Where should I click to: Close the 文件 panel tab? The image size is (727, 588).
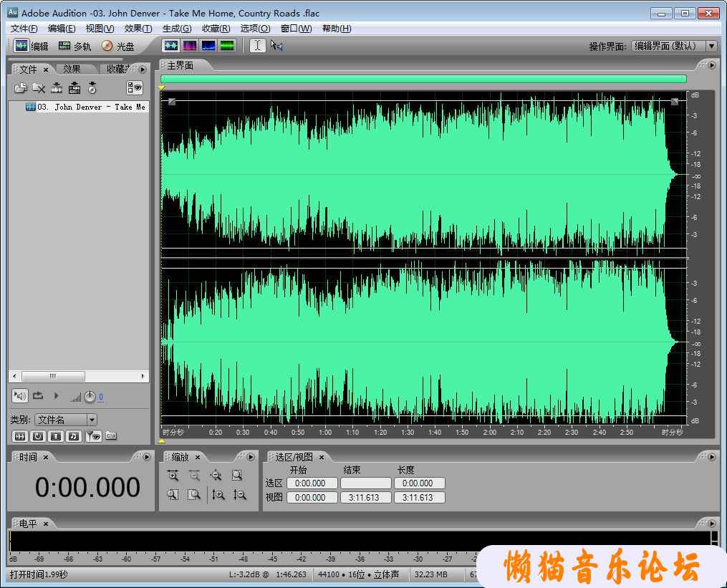[46, 69]
